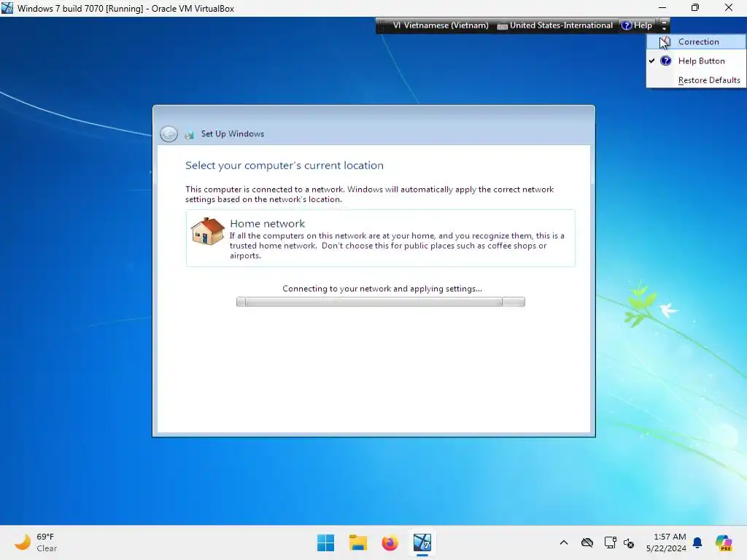Select Correction in the language bar menu
The width and height of the screenshot is (747, 560).
click(x=696, y=42)
